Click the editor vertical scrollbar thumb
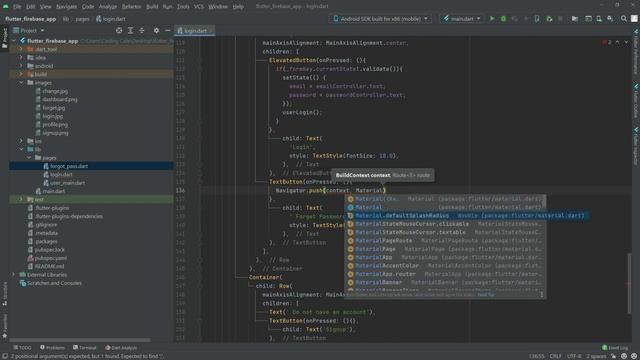640x360 pixels. click(629, 283)
